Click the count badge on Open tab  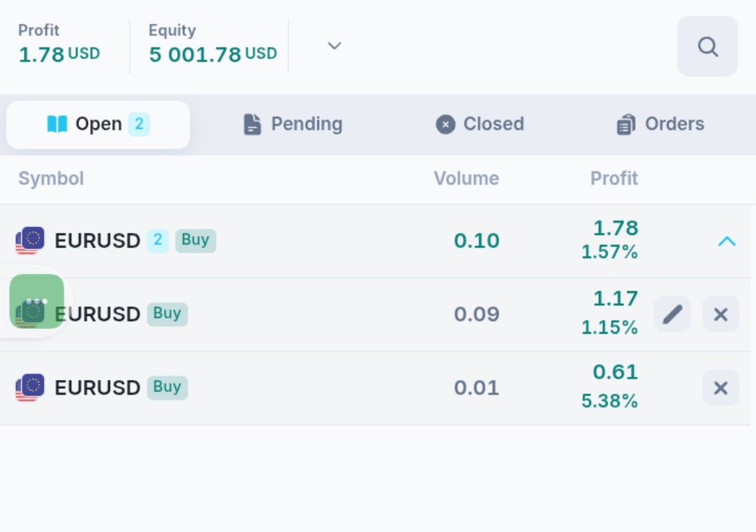(139, 124)
